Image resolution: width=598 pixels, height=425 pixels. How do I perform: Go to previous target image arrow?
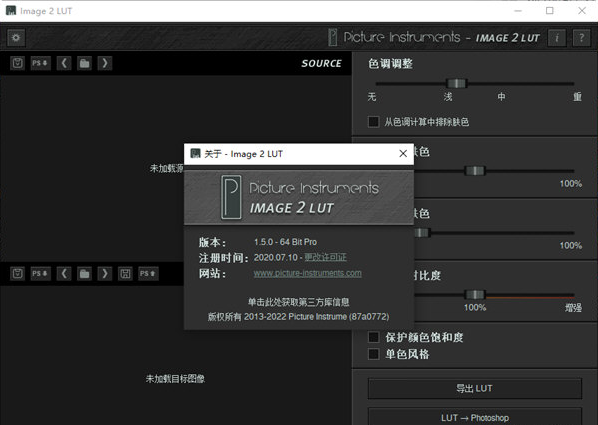click(64, 274)
